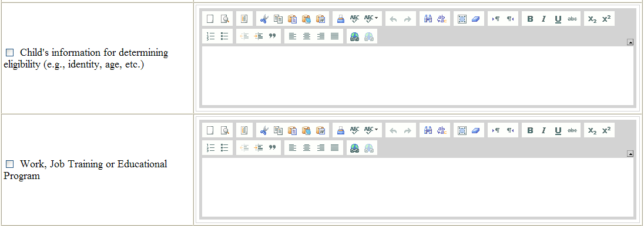
Task: Open Replace tool in Work, Job Training editor
Action: tap(442, 130)
